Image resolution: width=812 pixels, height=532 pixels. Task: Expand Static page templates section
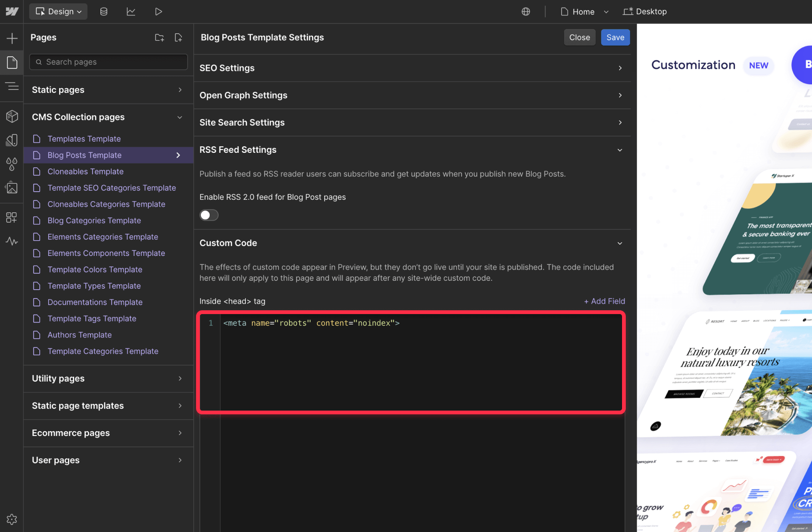click(108, 406)
